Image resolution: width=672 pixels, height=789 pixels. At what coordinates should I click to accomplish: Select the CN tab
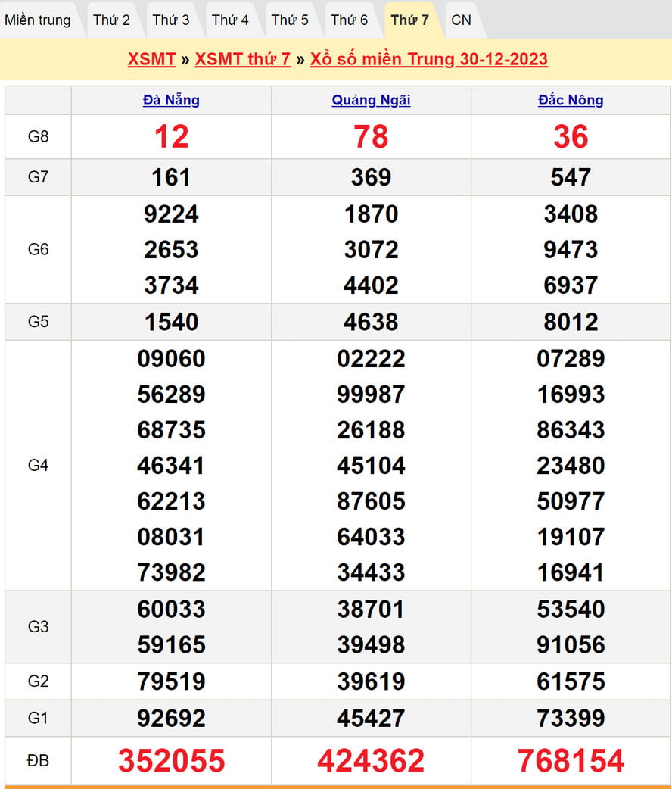click(461, 20)
